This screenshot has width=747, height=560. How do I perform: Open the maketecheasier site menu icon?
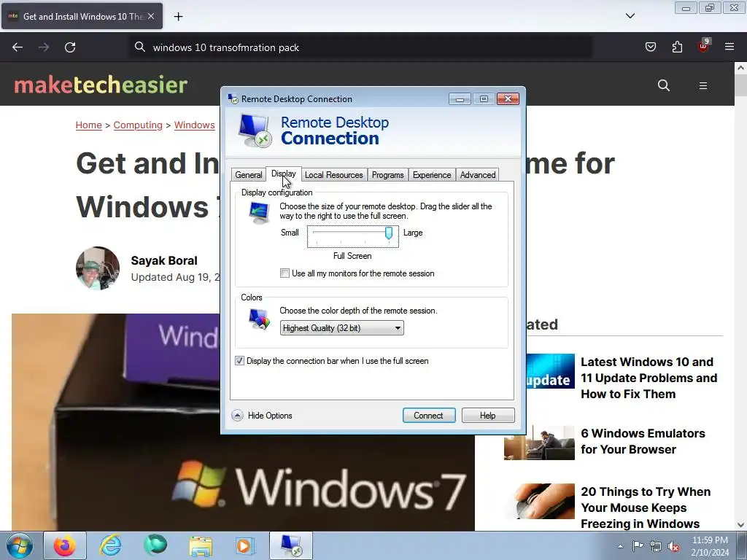click(x=703, y=86)
